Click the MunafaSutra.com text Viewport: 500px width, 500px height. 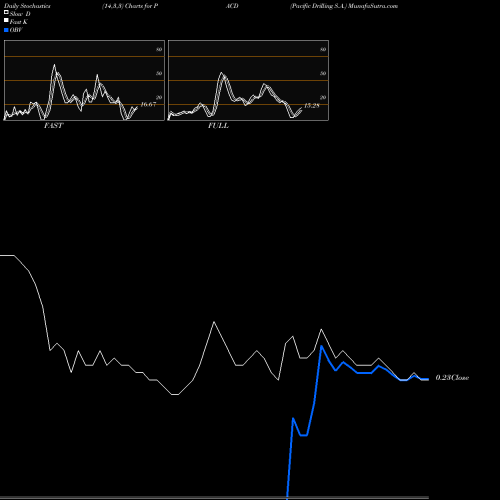point(373,6)
